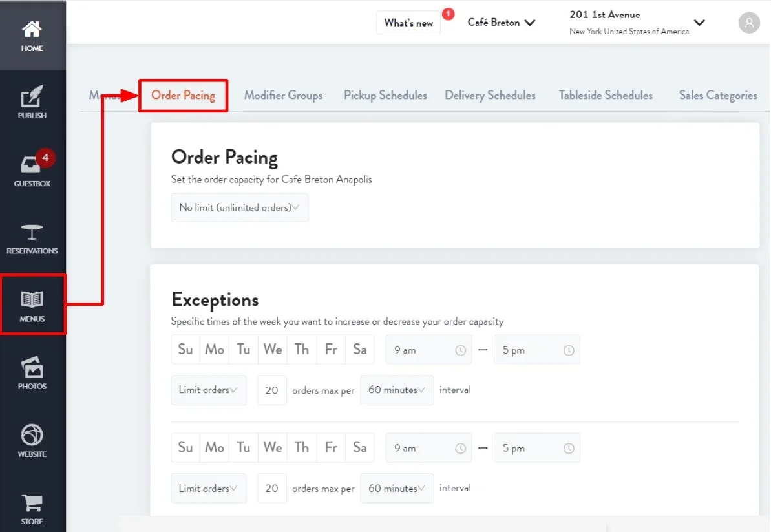
Task: Click first exception end time 5 pm field
Action: click(x=536, y=350)
